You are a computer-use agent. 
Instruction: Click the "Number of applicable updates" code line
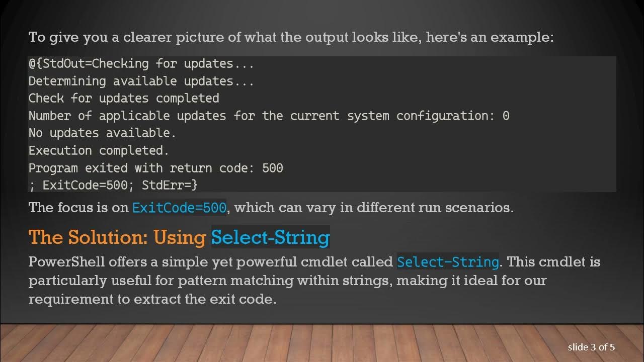[x=269, y=116]
